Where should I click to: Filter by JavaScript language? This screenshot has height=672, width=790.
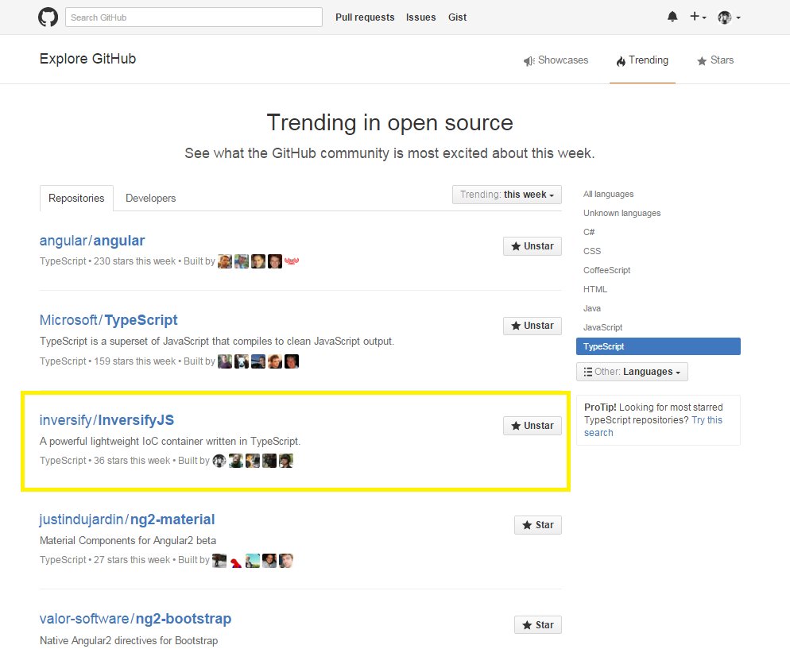tap(602, 328)
